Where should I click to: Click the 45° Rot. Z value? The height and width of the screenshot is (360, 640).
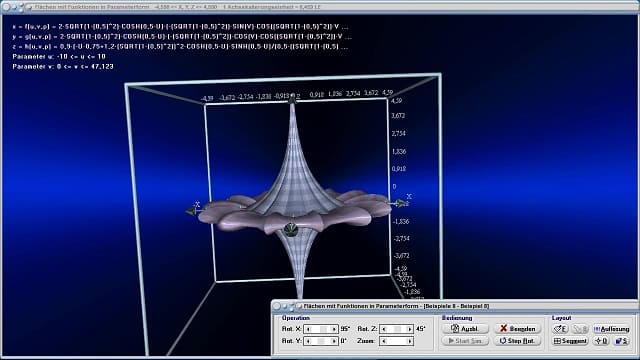tap(421, 329)
